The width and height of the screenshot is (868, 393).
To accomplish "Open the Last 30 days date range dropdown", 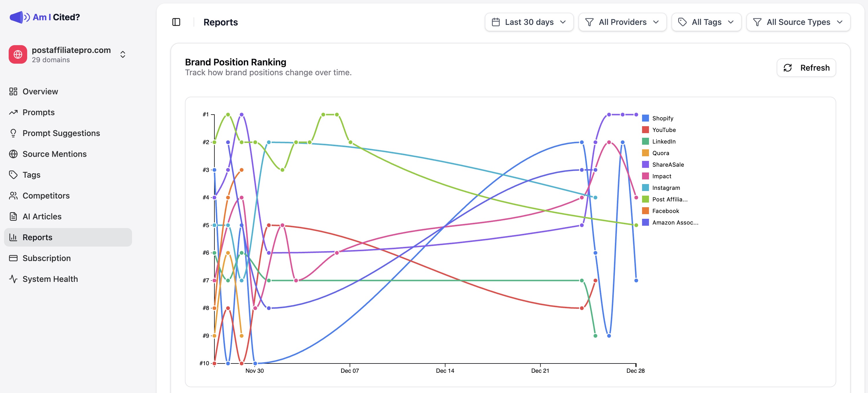I will [x=529, y=22].
